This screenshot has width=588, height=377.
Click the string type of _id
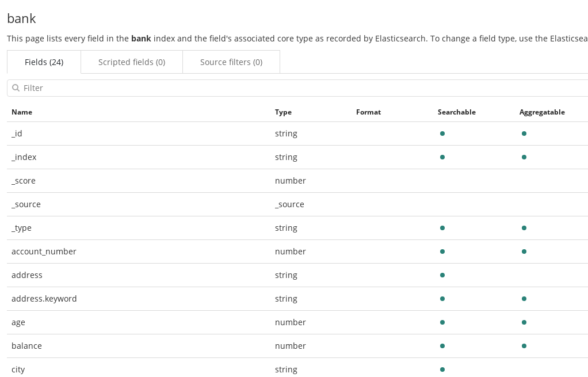(286, 134)
